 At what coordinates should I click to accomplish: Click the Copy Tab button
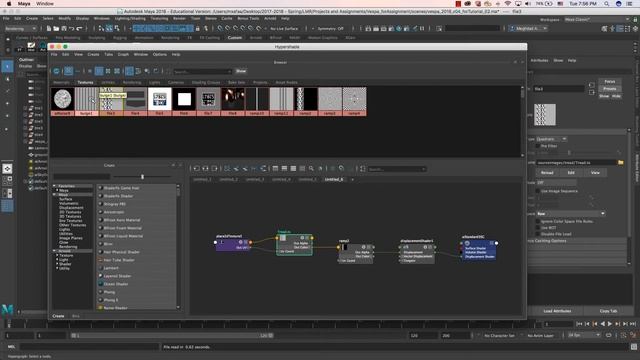608,311
